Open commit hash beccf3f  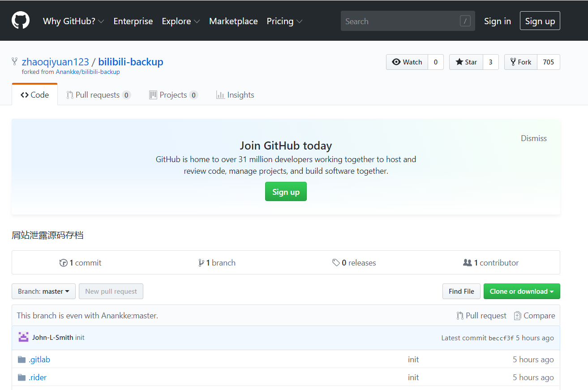click(501, 338)
